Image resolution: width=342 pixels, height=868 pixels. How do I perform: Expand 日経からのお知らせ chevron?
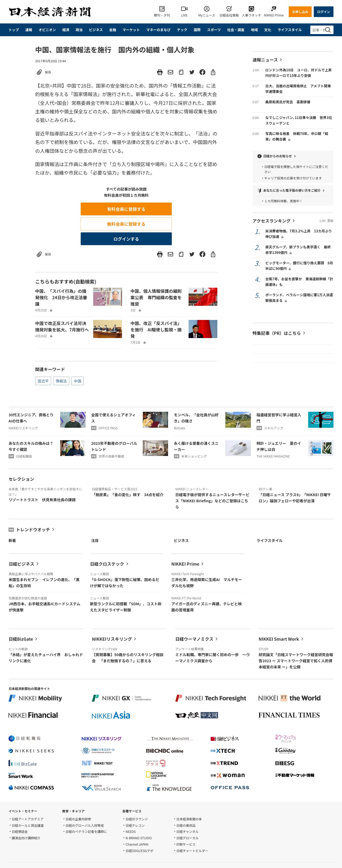click(295, 156)
